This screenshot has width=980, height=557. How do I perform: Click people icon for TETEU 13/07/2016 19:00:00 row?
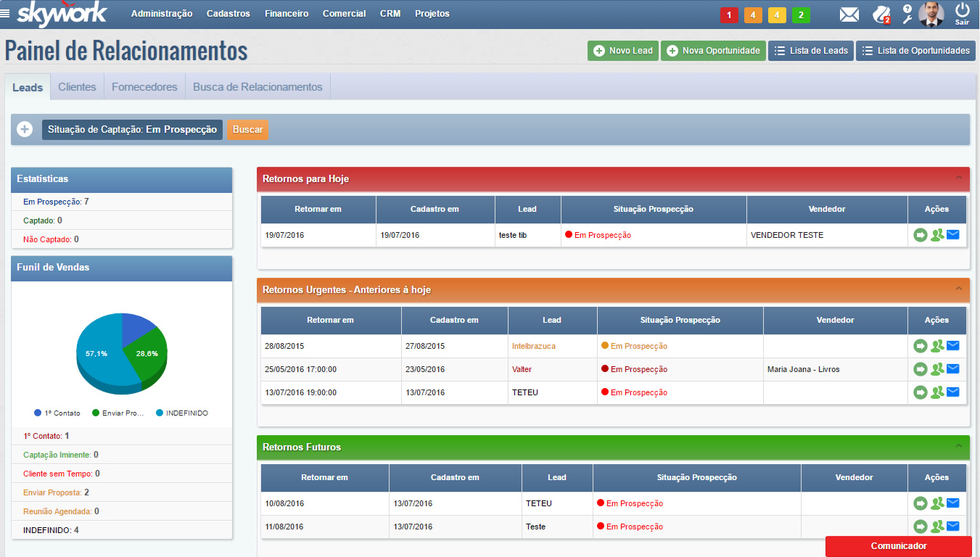(937, 392)
